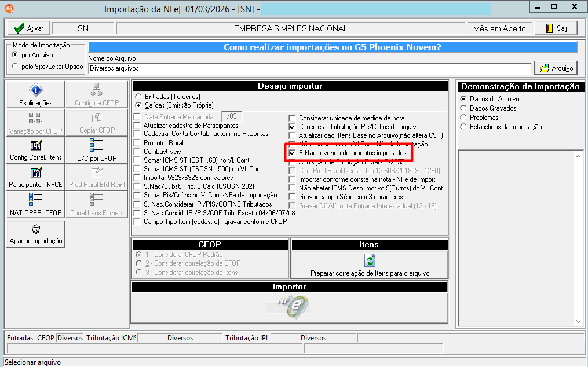Check the Combustíveis box
Screen dimensions: 588x367
(137, 152)
